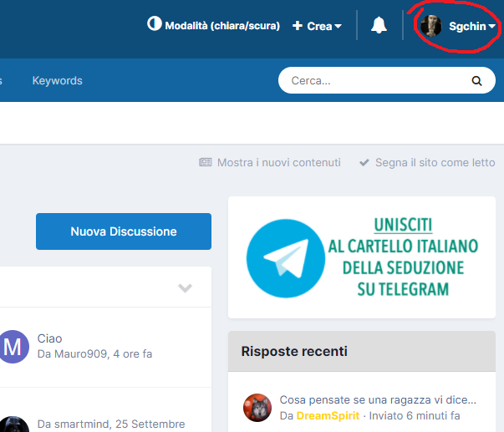The width and height of the screenshot is (504, 432).
Task: Click the newspaper icon beside Mostra i nuovi contenuti
Action: click(206, 162)
